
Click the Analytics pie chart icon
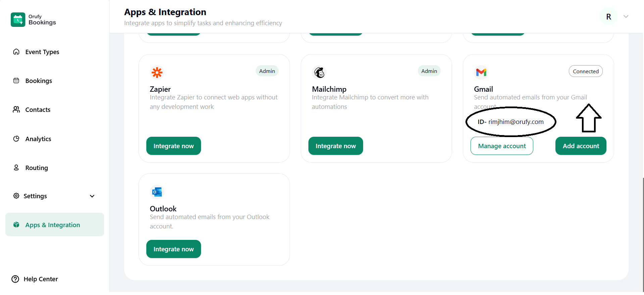[16, 139]
